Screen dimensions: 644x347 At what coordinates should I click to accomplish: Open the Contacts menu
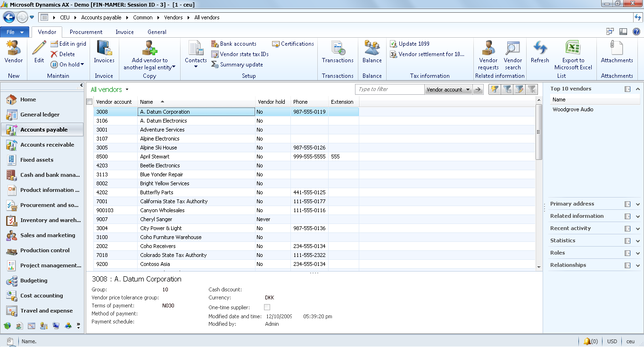click(196, 54)
